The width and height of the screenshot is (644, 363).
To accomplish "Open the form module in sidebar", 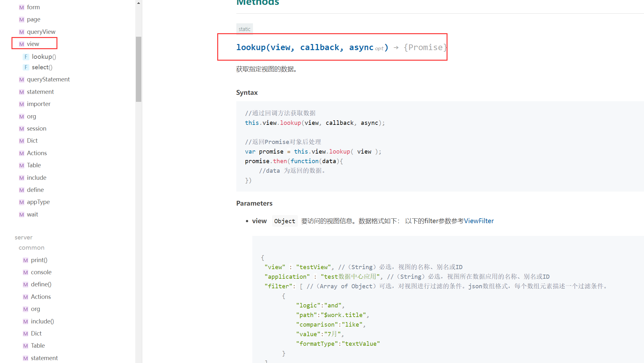I will (33, 7).
